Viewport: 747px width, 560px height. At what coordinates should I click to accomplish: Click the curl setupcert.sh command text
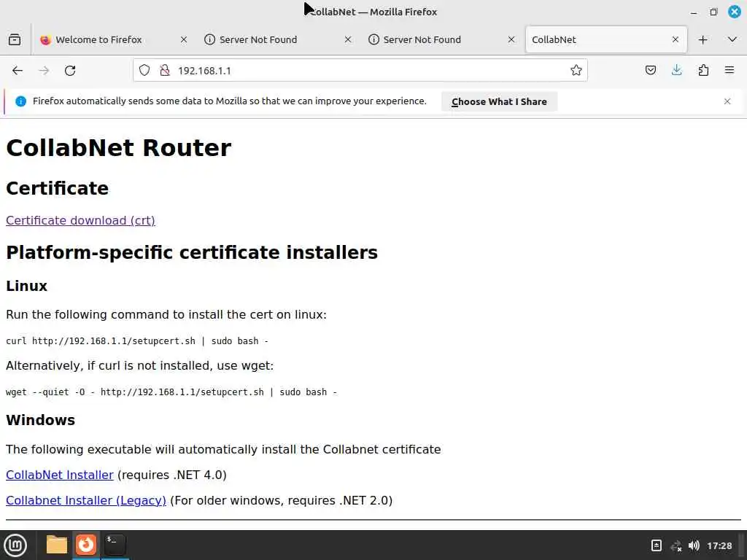[136, 341]
